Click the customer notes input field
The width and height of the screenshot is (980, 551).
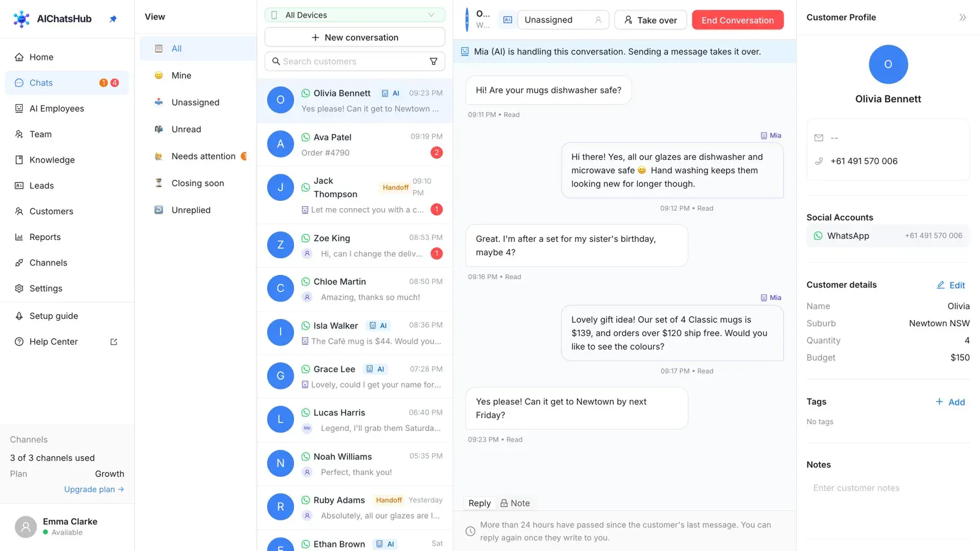point(888,488)
